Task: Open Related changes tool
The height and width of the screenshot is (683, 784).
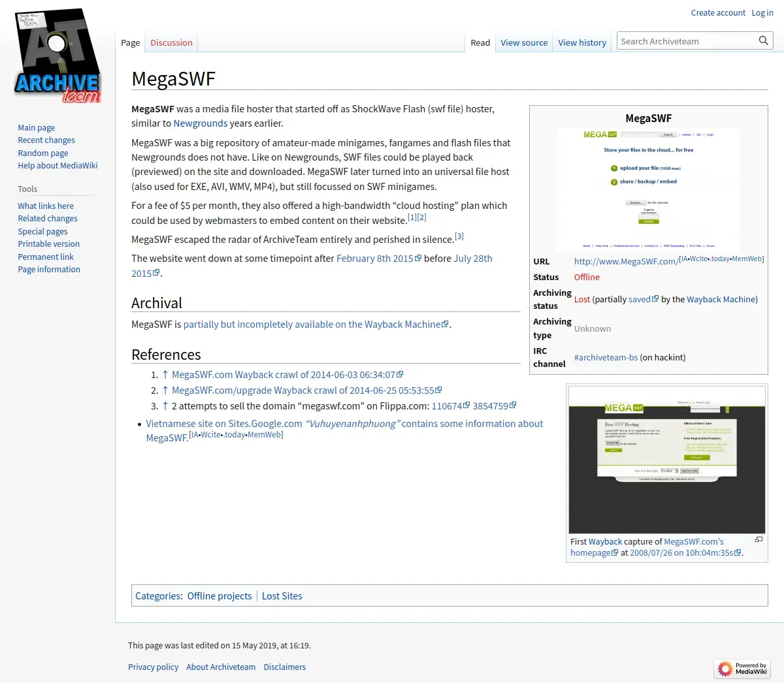Action: (x=48, y=218)
